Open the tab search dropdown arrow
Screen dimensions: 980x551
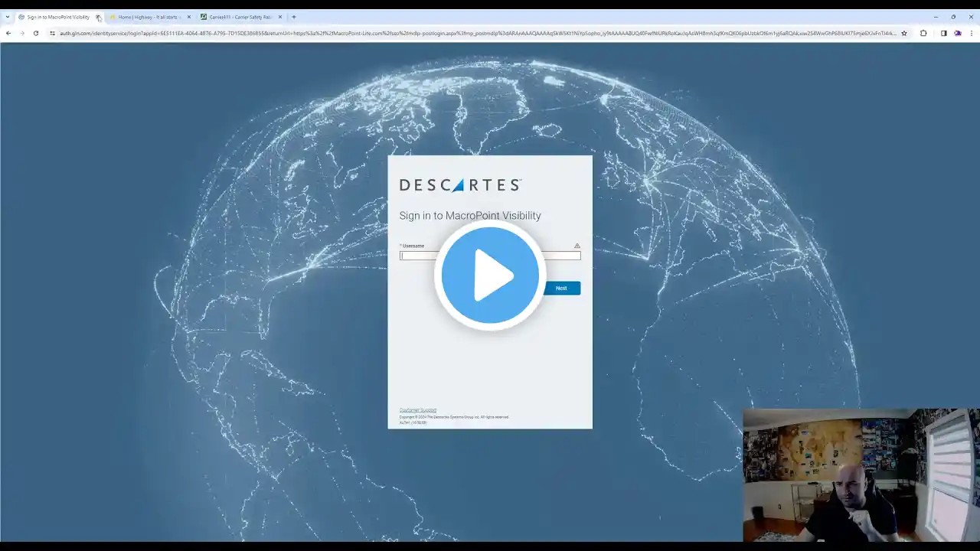8,17
